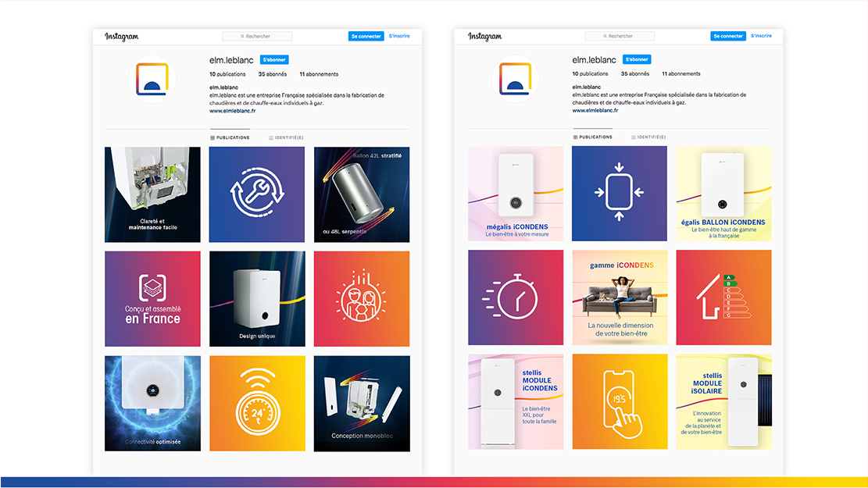Click Se connecter button in left profile
Screen dimensions: 868x488
(366, 36)
